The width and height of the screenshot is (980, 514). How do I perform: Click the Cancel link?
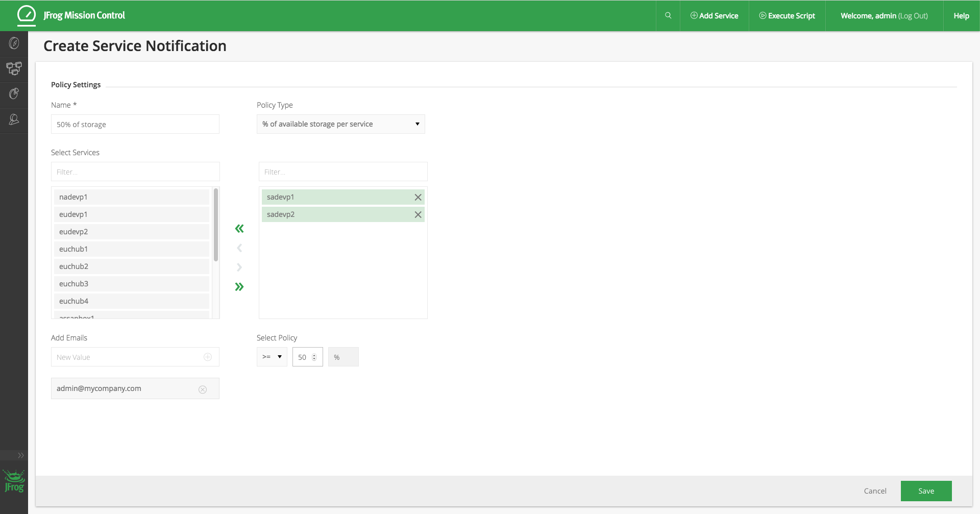tap(875, 491)
